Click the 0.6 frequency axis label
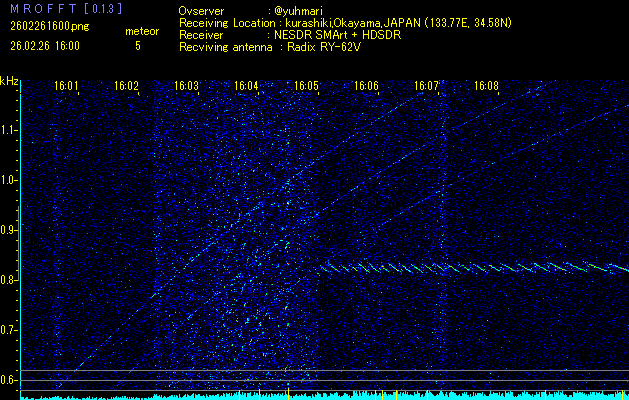Viewport: 629px width, 400px height. (9, 380)
